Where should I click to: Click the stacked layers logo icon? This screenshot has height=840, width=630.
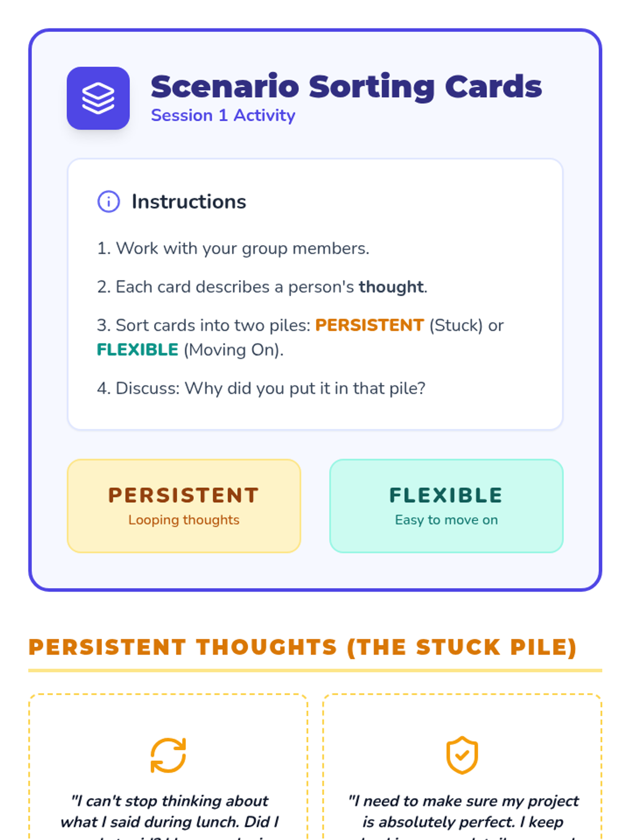point(98,98)
